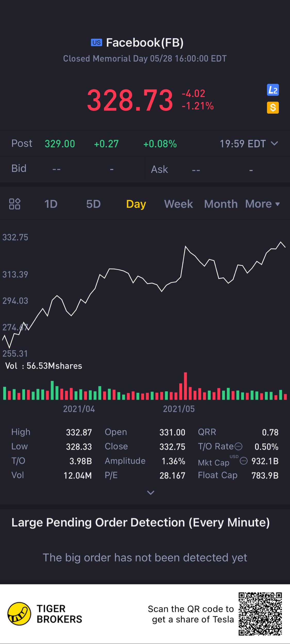Tap the info icon beside Mkt Cap
The image size is (290, 644).
click(x=244, y=461)
